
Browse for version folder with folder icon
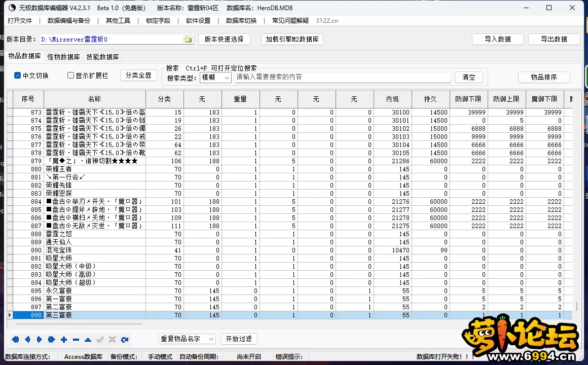(x=188, y=40)
